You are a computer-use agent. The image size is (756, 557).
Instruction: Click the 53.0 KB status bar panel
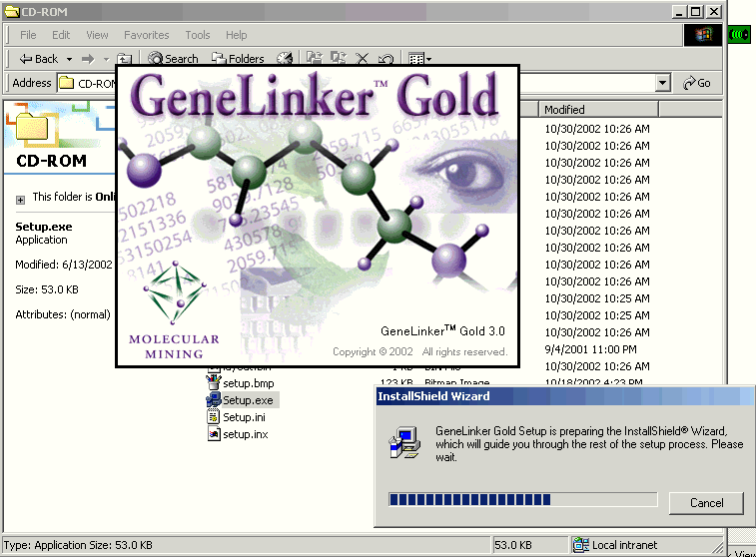tap(529, 545)
